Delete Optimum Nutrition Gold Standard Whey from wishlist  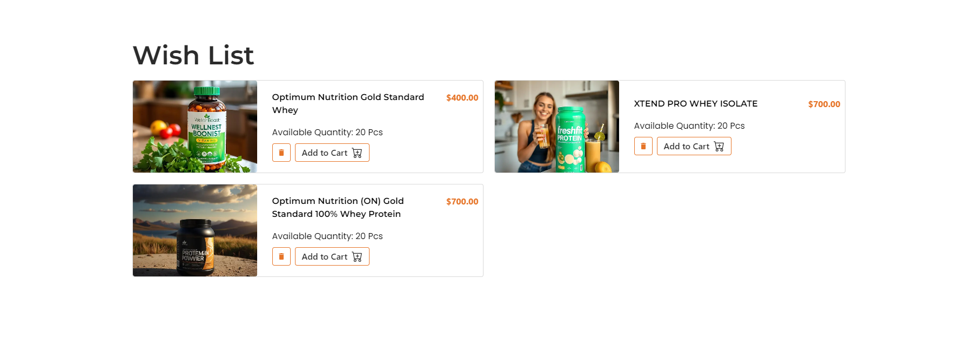pyautogui.click(x=281, y=153)
